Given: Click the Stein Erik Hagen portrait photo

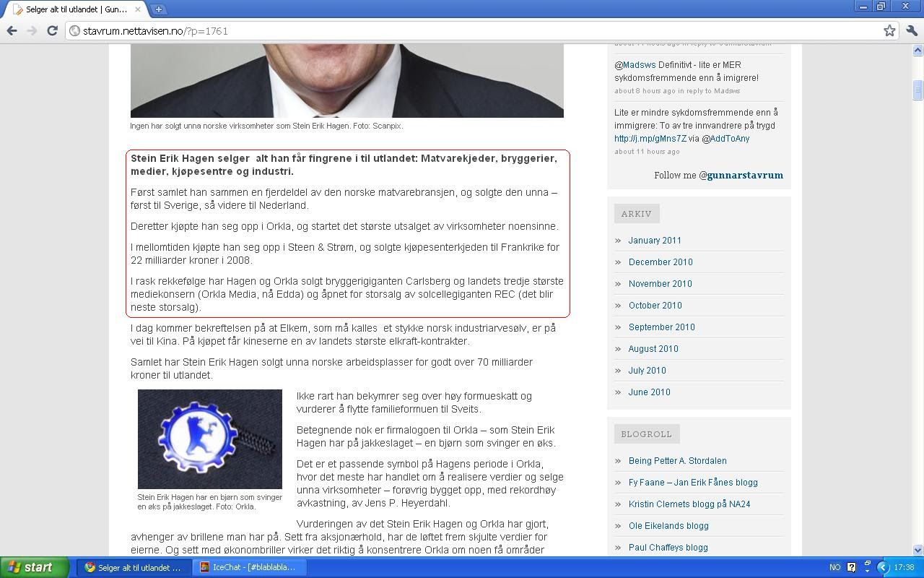Looking at the screenshot, I should pyautogui.click(x=347, y=81).
